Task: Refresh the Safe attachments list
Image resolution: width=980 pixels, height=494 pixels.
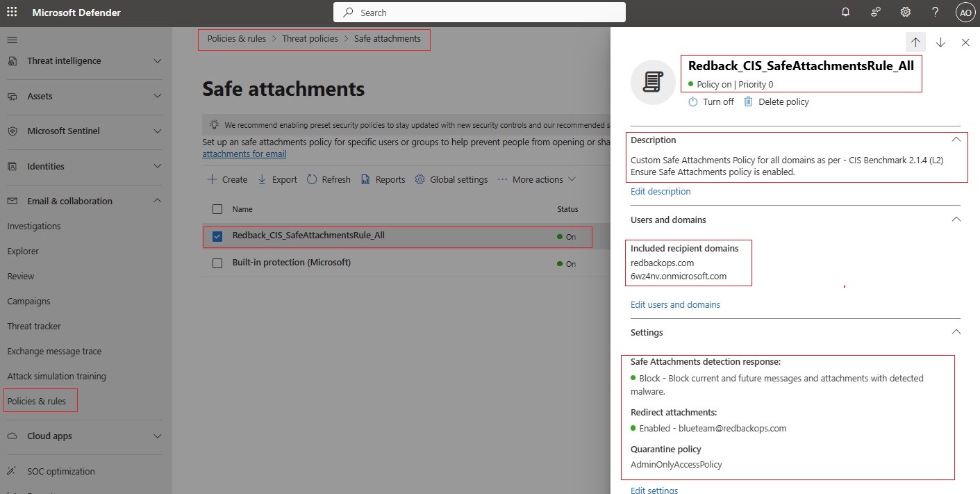Action: click(x=329, y=179)
